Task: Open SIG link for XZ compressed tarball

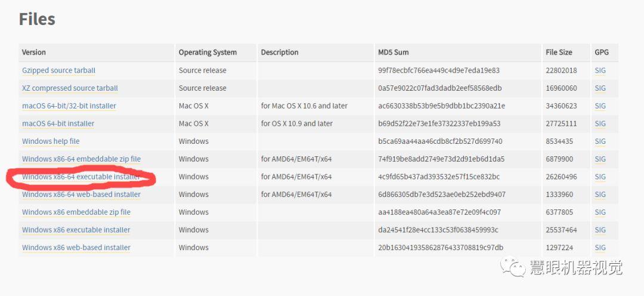Action: click(600, 88)
